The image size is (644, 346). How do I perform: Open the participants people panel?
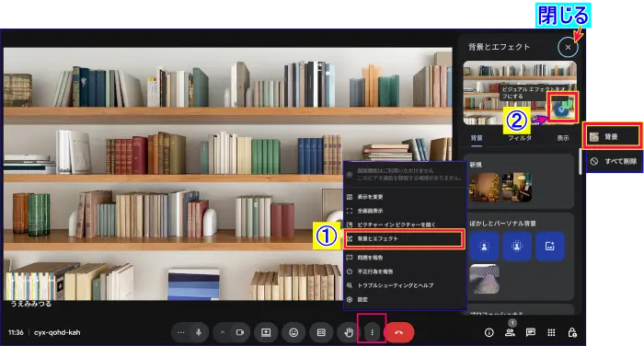(510, 332)
